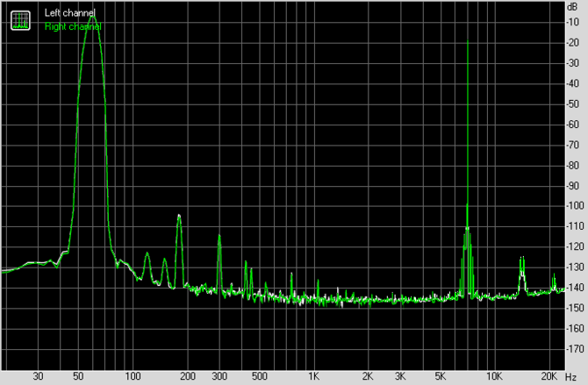Click the '300' frequency axis label
The height and width of the screenshot is (385, 588).
pyautogui.click(x=219, y=376)
